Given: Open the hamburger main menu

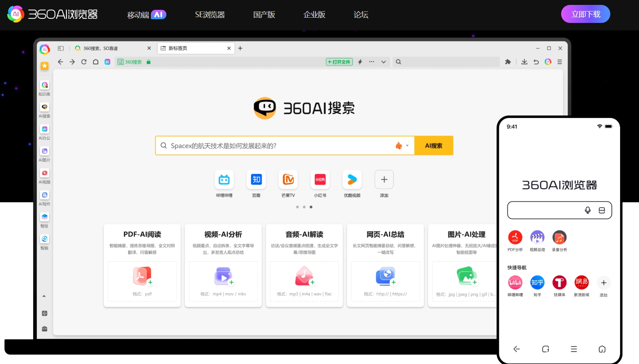Looking at the screenshot, I should [x=559, y=62].
